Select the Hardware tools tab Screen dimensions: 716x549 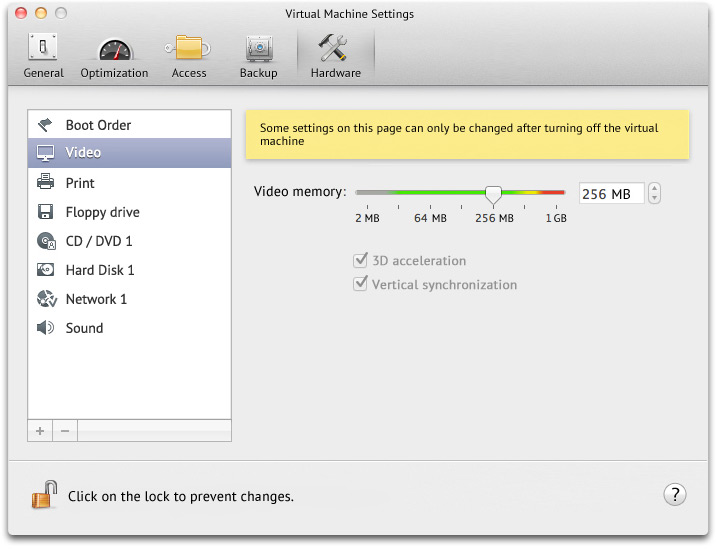(335, 57)
